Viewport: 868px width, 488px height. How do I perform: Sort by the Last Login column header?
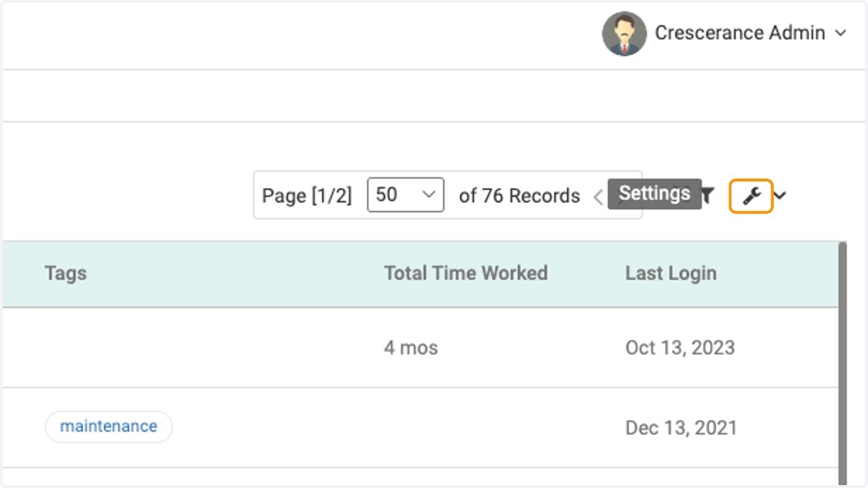[671, 273]
